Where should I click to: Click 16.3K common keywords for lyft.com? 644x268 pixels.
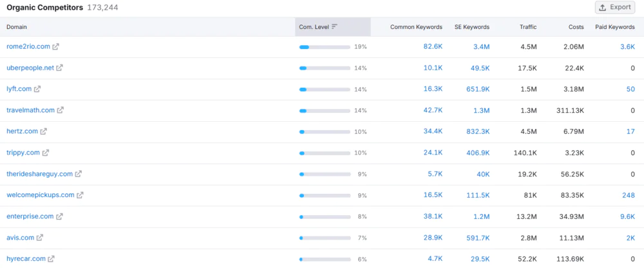click(433, 89)
